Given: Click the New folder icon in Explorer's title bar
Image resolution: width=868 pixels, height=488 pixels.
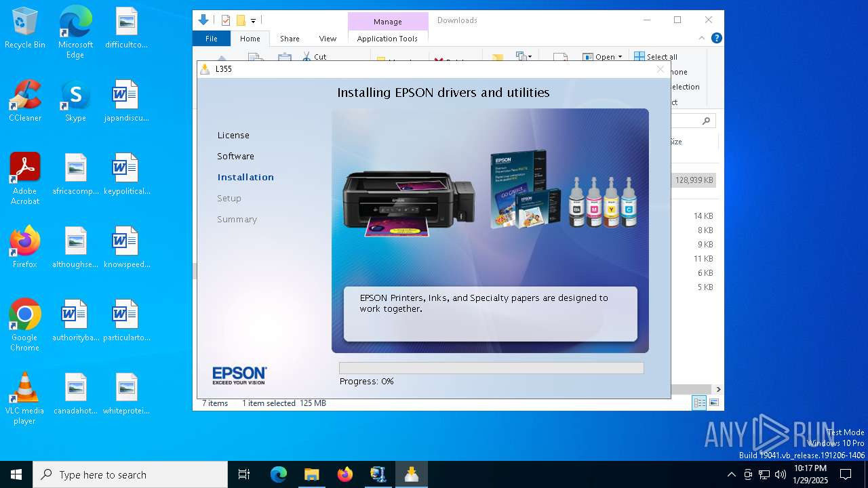Looking at the screenshot, I should coord(241,20).
